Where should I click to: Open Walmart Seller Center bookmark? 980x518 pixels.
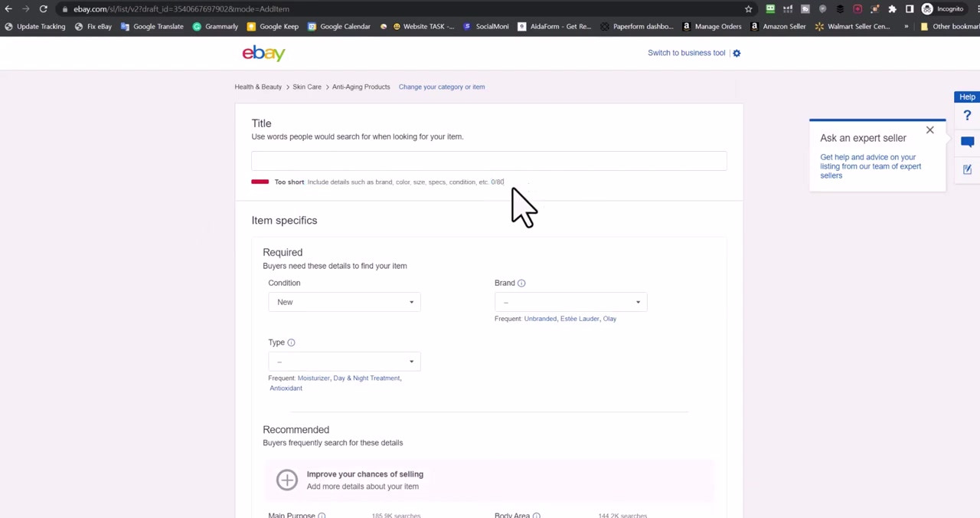pyautogui.click(x=853, y=26)
